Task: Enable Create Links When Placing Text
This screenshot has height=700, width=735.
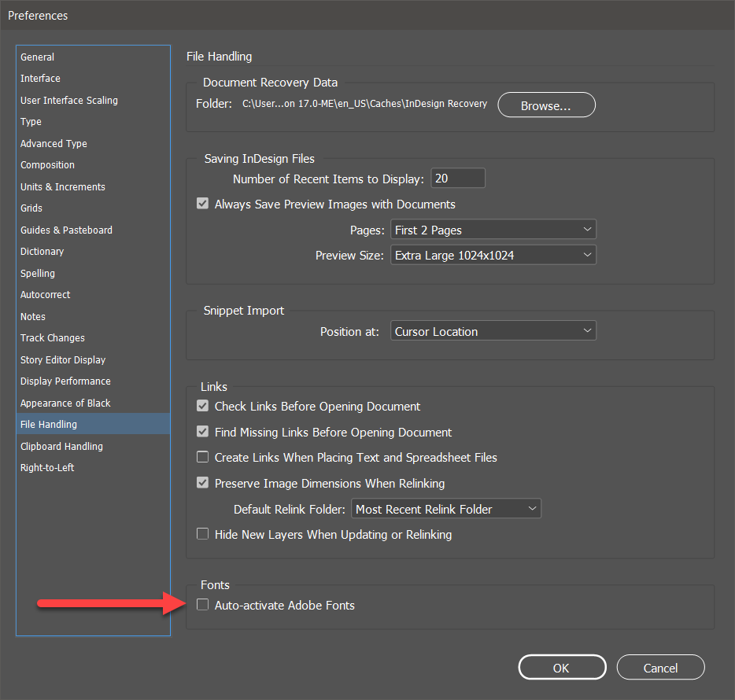Action: 202,457
